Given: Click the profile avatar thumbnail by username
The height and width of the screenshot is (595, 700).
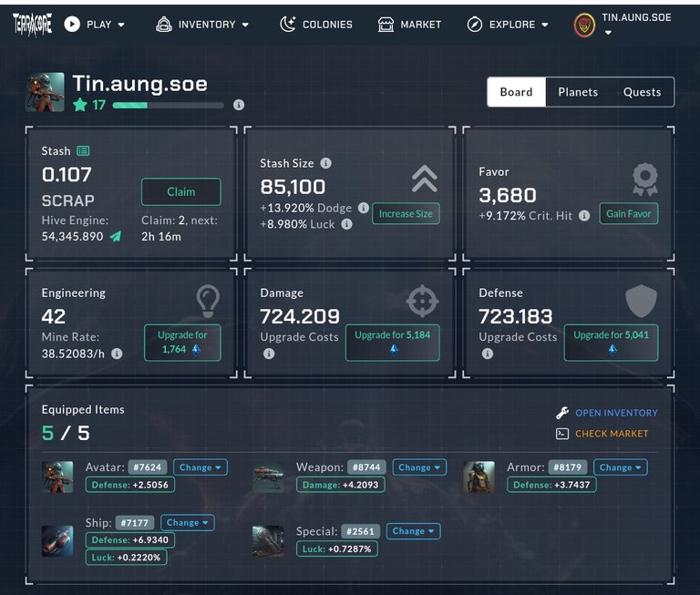Looking at the screenshot, I should point(45,92).
